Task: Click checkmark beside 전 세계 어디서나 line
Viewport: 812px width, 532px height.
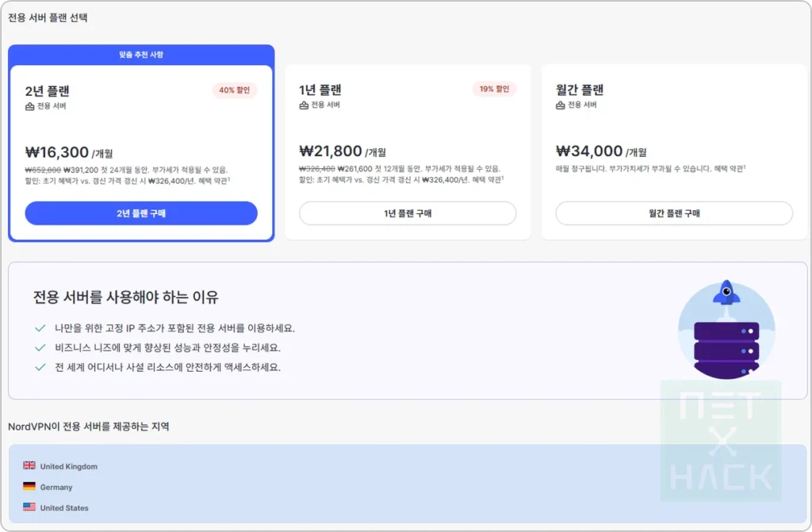Action: [x=40, y=367]
